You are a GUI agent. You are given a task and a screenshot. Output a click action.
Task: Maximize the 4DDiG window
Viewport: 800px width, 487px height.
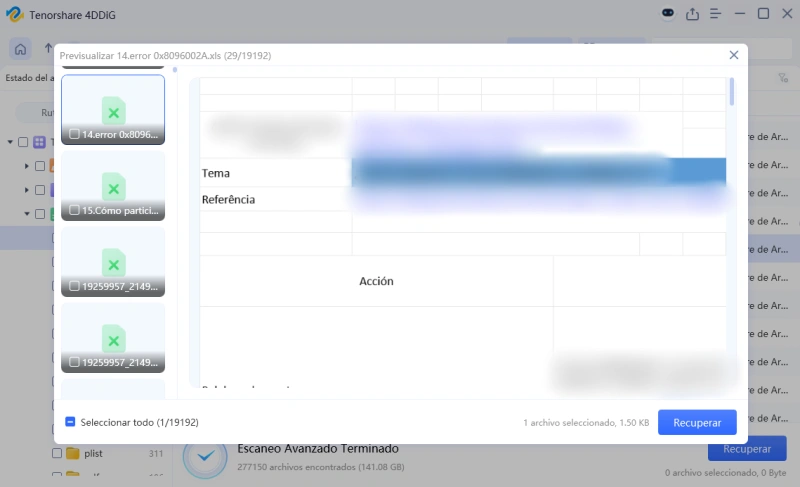coord(763,14)
